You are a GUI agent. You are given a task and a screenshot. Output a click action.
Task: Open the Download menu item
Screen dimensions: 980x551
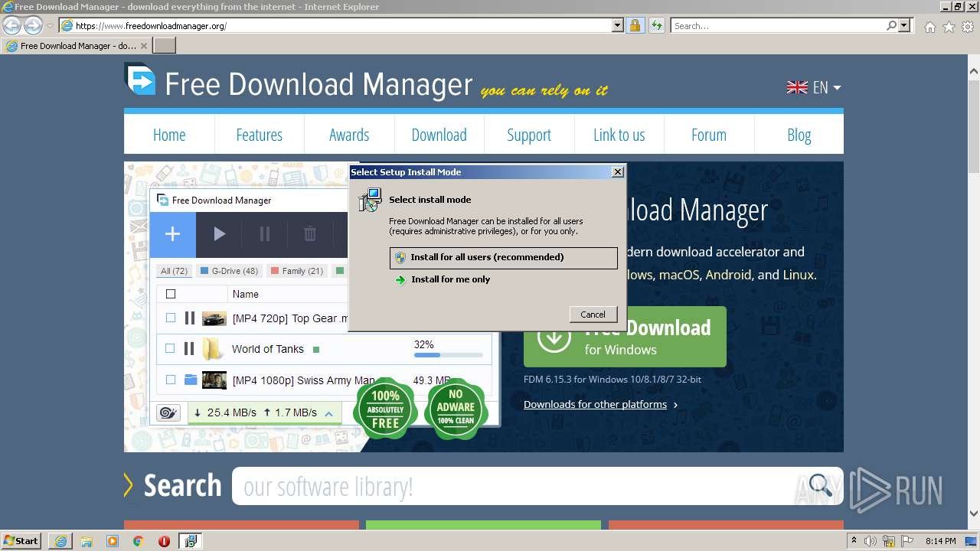pos(439,135)
